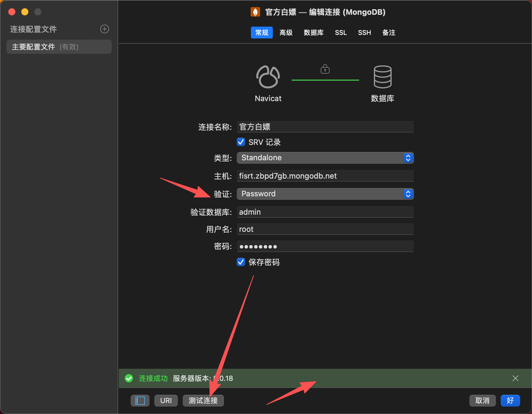Confirm with the 好 button
This screenshot has width=532, height=414.
(x=510, y=401)
